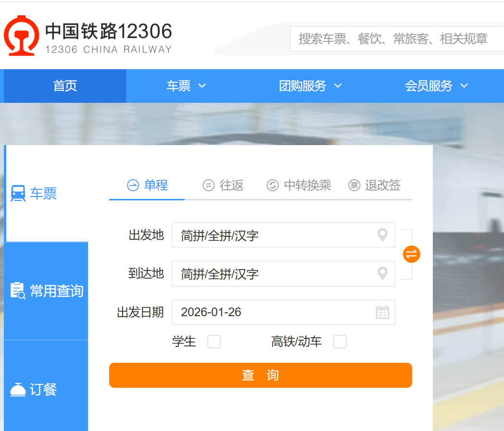The height and width of the screenshot is (431, 504).
Task: Check the 高铁/动车 option
Action: pos(340,342)
